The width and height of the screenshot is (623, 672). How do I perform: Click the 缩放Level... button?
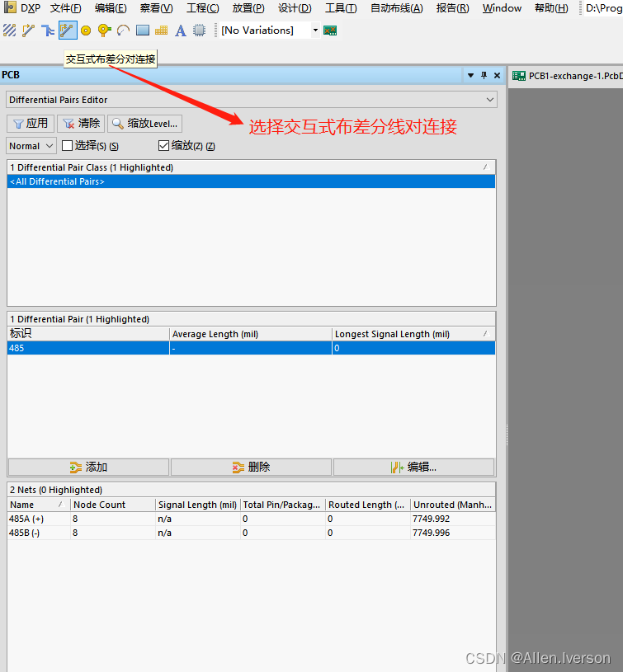(145, 124)
